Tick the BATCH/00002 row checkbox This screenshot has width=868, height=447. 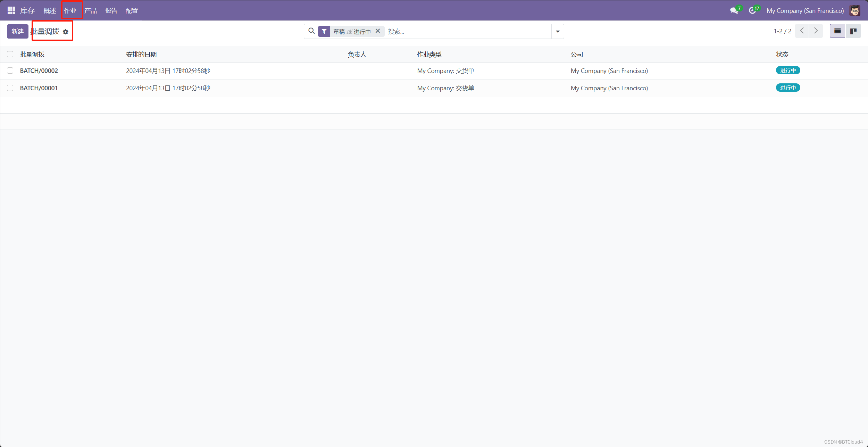click(10, 71)
